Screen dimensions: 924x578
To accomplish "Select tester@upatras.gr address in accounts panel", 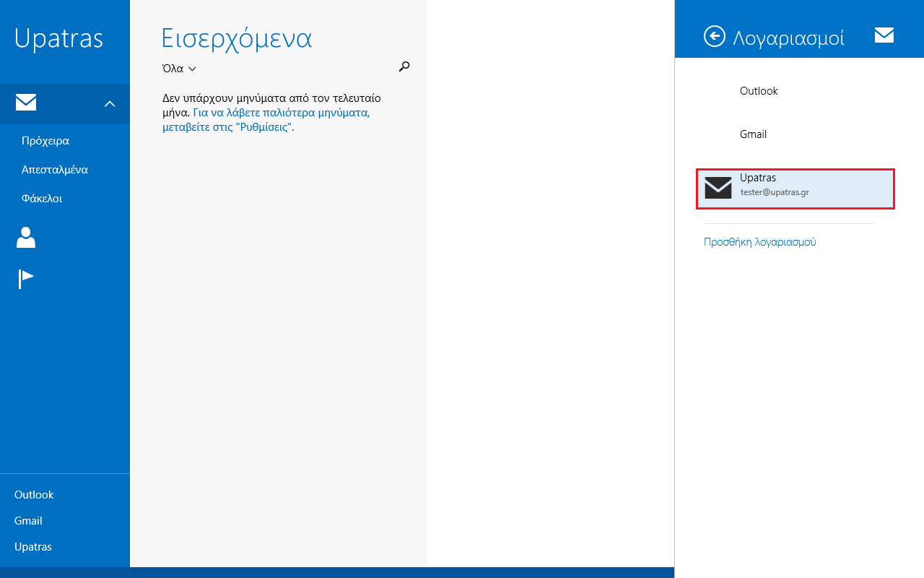I will (x=775, y=193).
